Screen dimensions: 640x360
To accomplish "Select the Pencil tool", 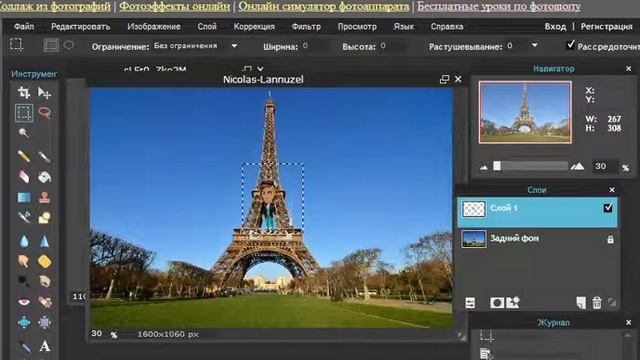I will [x=24, y=157].
